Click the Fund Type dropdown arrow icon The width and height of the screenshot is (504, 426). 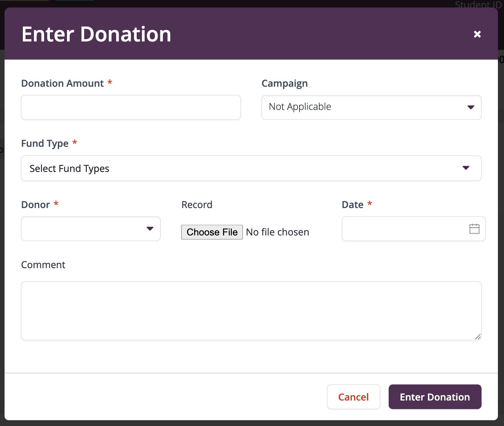pyautogui.click(x=466, y=168)
